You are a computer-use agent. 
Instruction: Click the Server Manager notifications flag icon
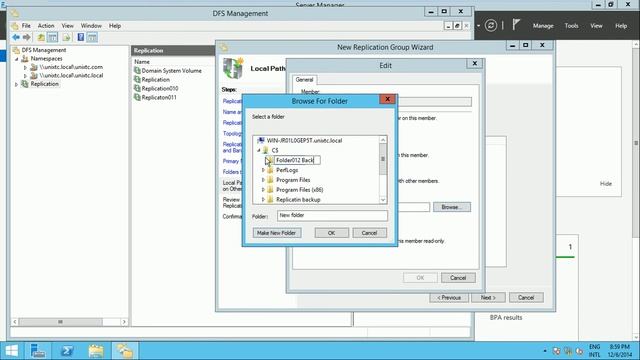(516, 25)
